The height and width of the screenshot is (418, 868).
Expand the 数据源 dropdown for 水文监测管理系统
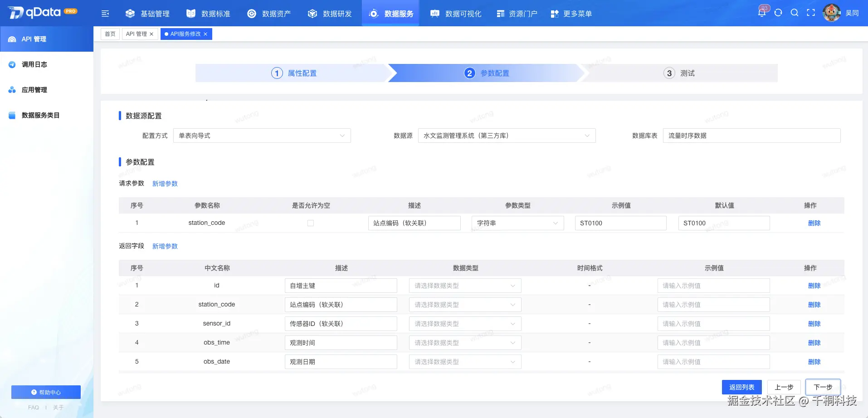[x=506, y=135]
